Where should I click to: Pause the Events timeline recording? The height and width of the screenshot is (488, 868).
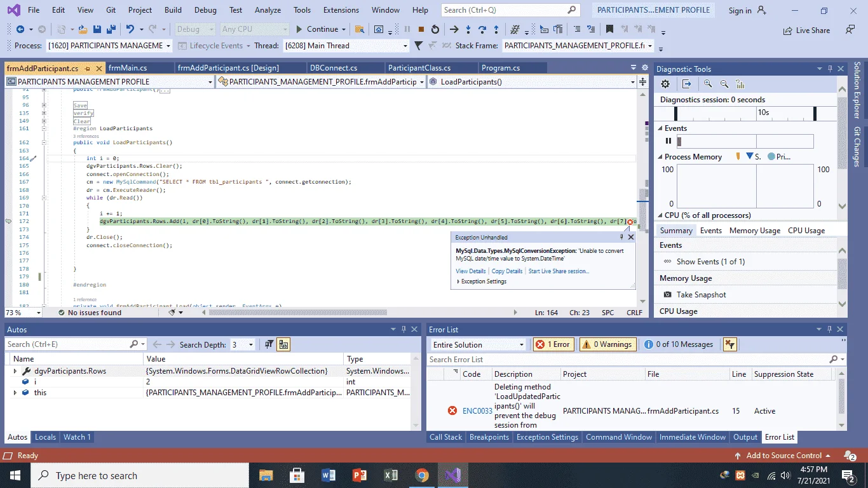click(668, 141)
